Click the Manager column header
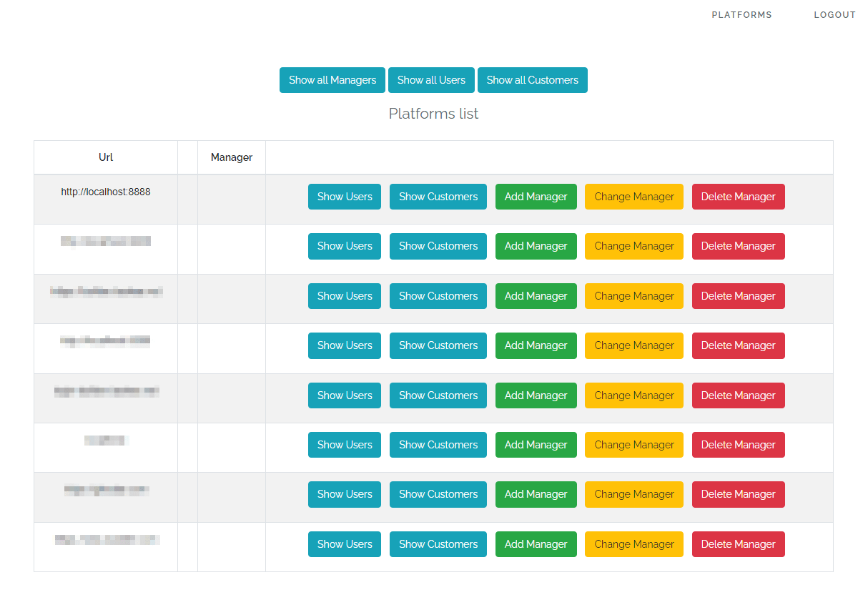The image size is (868, 600). point(231,157)
